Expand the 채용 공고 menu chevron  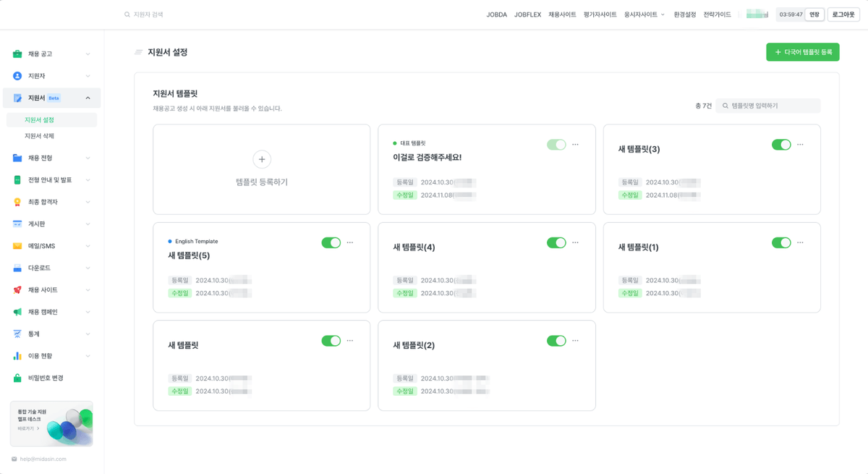(x=88, y=54)
